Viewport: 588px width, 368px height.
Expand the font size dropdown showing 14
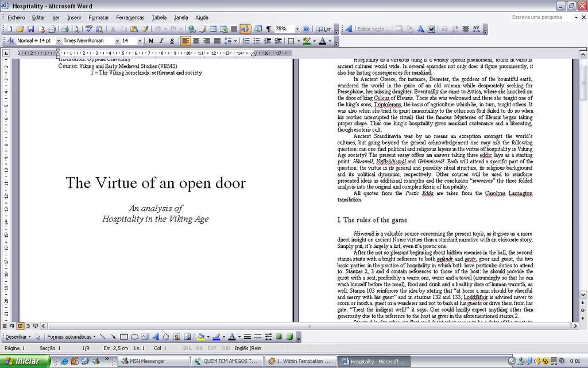(x=140, y=41)
